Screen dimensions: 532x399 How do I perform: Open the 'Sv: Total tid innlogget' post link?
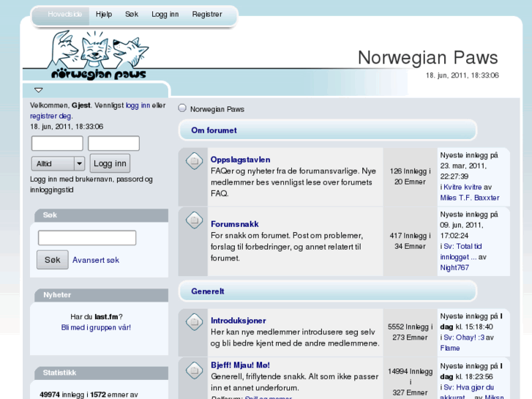(x=461, y=252)
